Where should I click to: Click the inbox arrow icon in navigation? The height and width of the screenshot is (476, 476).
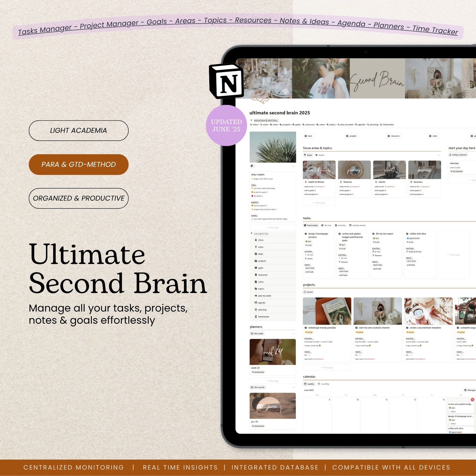(x=256, y=240)
